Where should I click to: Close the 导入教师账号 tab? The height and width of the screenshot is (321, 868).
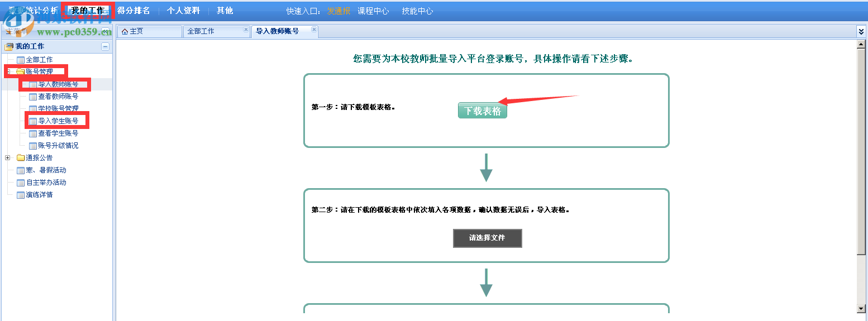pyautogui.click(x=314, y=30)
